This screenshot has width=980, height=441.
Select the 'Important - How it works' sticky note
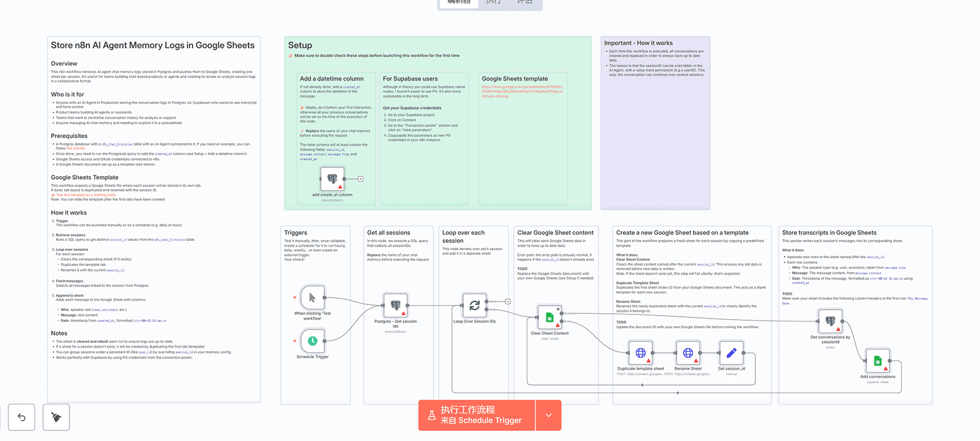tap(655, 134)
